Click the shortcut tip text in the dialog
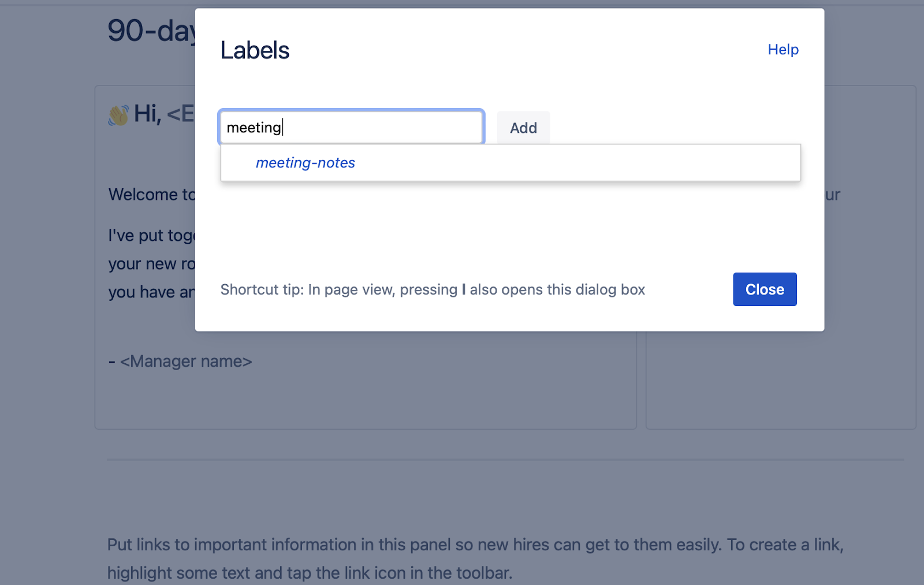This screenshot has height=585, width=924. (x=433, y=289)
